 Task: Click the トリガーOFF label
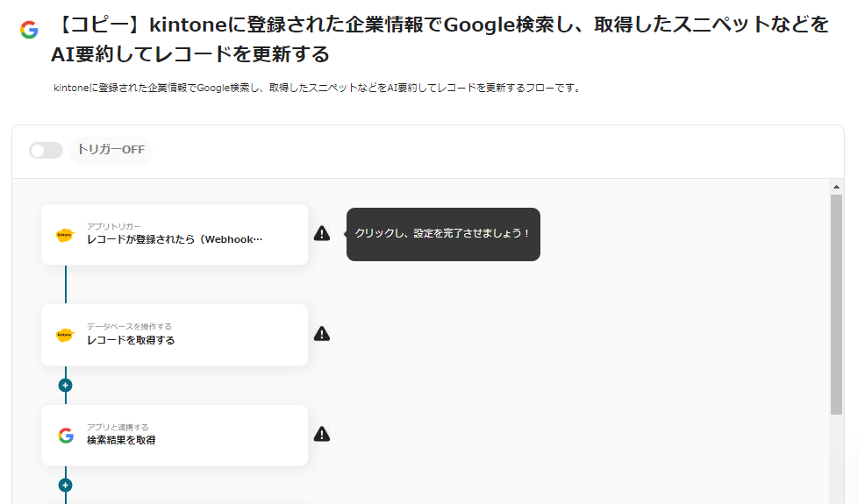tap(111, 150)
